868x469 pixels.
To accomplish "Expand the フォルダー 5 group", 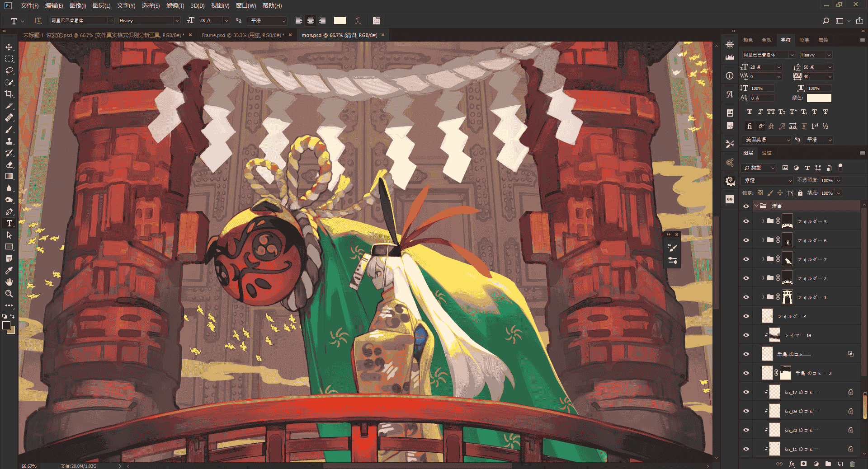I will (763, 221).
